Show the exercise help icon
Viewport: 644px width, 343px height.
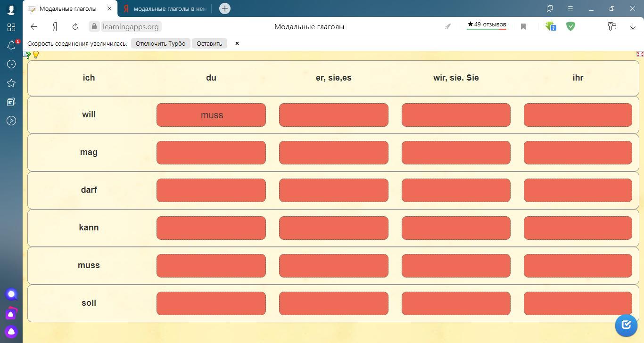27,55
